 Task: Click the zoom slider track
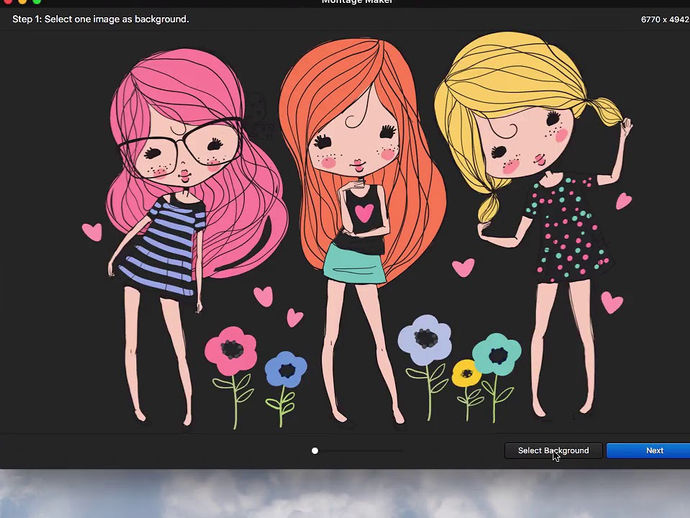(357, 451)
